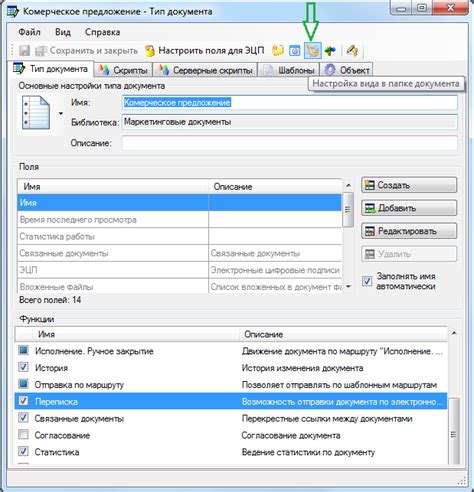Click fields list scroll down arrow
The width and height of the screenshot is (474, 492).
348,286
